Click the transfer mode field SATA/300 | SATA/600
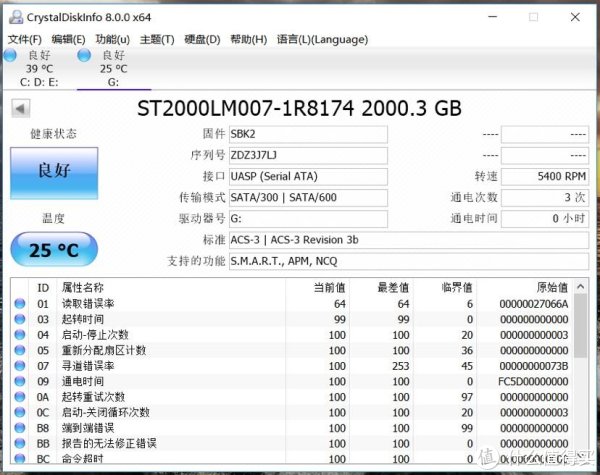 [x=308, y=198]
